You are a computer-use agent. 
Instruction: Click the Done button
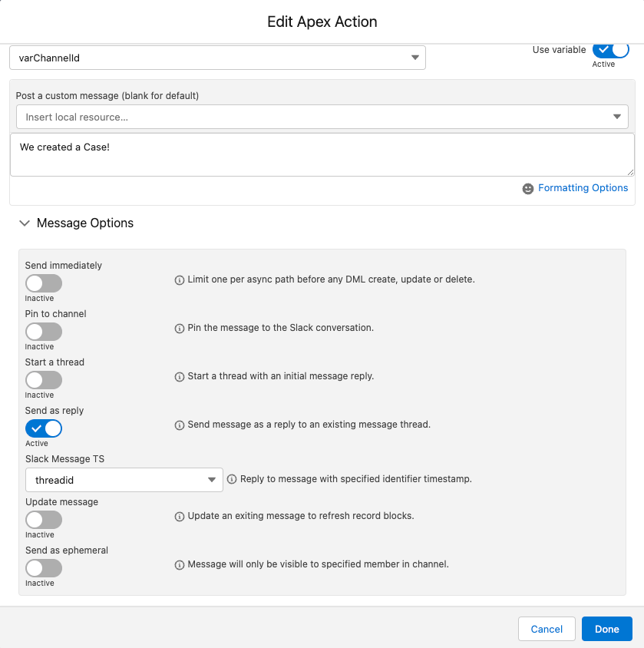607,629
